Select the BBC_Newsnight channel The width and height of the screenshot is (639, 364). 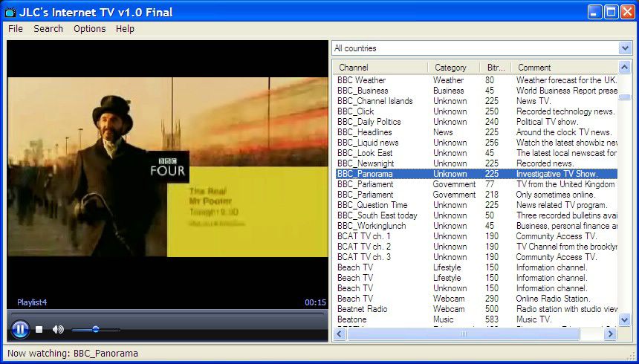pos(476,163)
